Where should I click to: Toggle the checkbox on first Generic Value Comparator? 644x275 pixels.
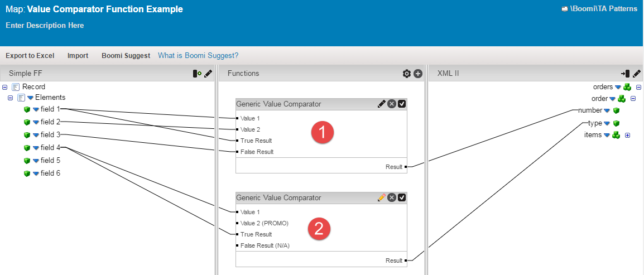tap(402, 104)
